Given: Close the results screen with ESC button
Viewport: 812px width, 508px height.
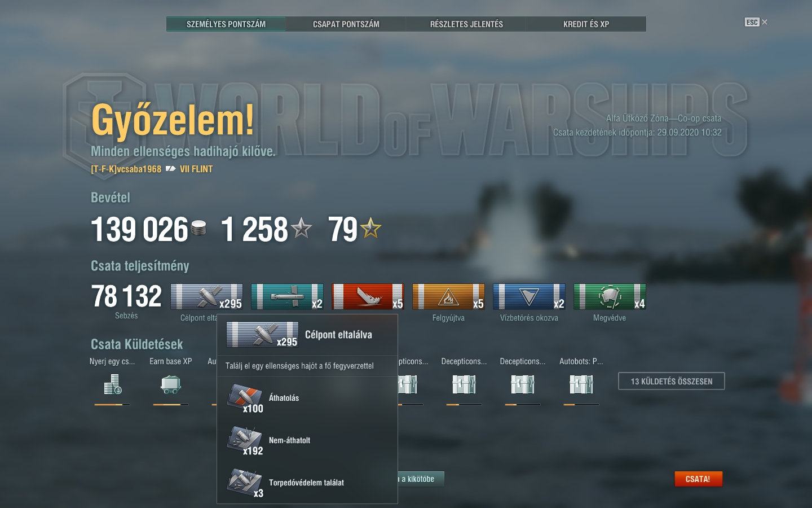Looking at the screenshot, I should pos(756,22).
